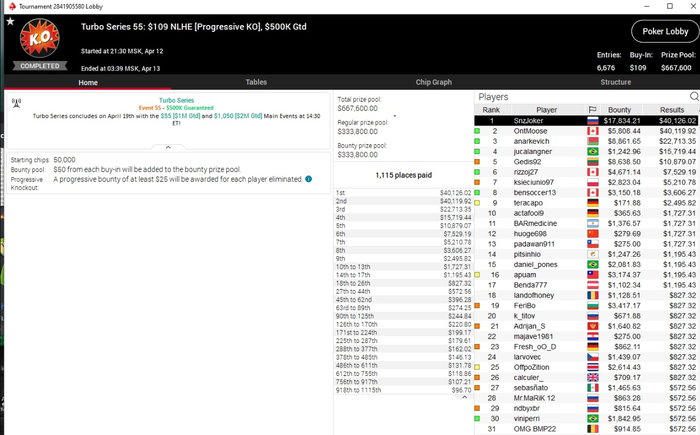Click the K.O. tournament logo
Viewport: 700px width, 435px height.
[x=40, y=38]
